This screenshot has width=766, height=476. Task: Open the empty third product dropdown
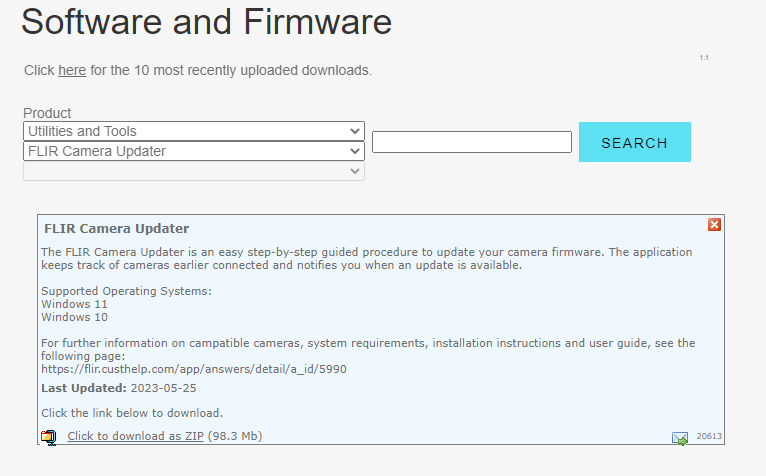click(194, 171)
